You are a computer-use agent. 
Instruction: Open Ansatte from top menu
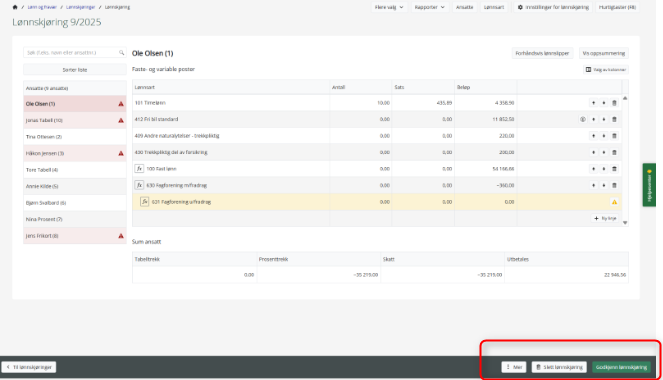point(464,7)
